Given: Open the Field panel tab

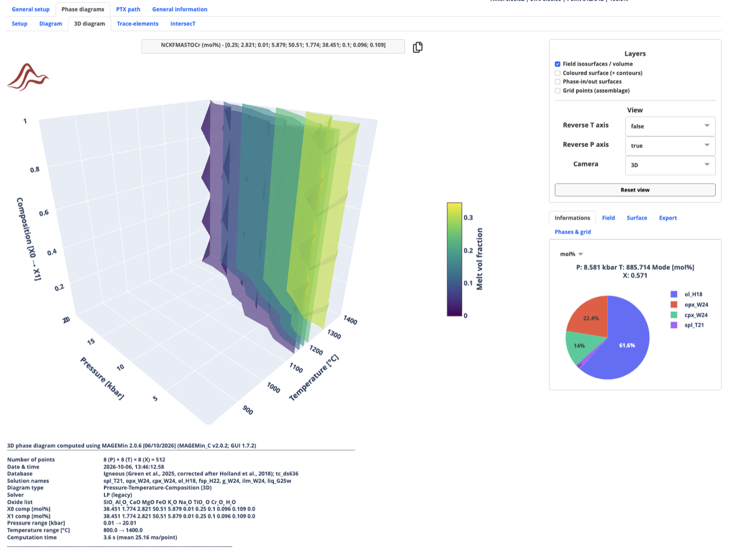Looking at the screenshot, I should tap(608, 218).
